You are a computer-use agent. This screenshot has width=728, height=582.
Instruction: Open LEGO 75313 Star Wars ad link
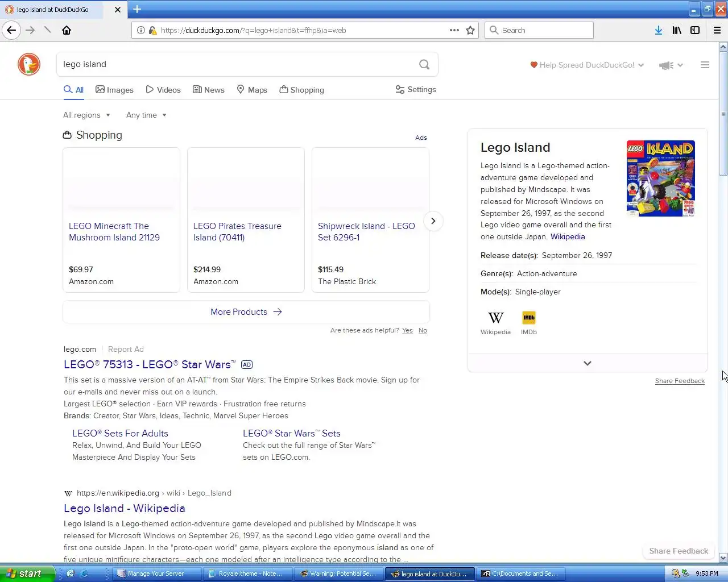150,365
